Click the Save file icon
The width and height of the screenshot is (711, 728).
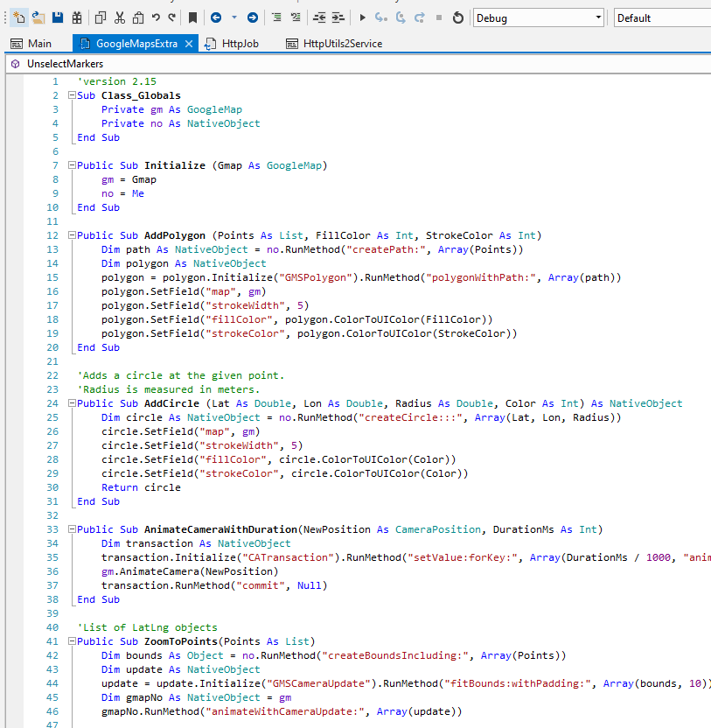(58, 17)
